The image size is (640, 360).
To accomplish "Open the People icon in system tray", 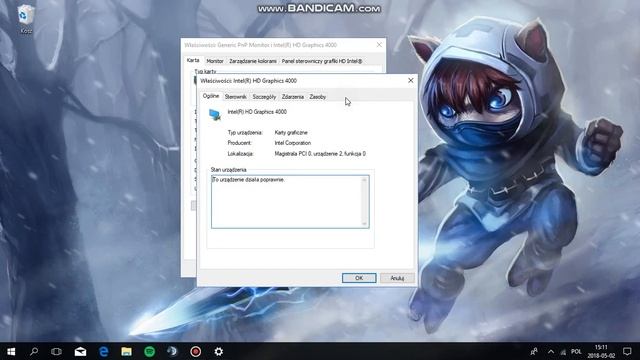I will coord(533,351).
